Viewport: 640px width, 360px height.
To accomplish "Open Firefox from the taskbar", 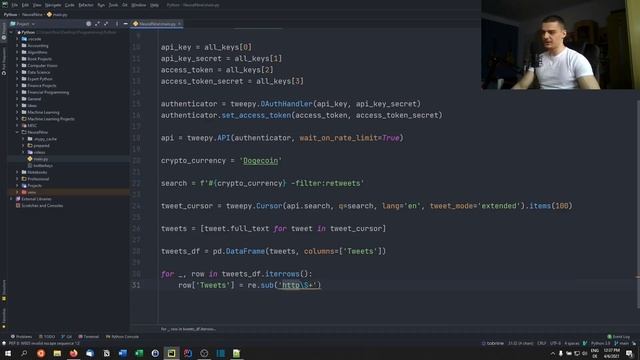I will tap(73, 353).
